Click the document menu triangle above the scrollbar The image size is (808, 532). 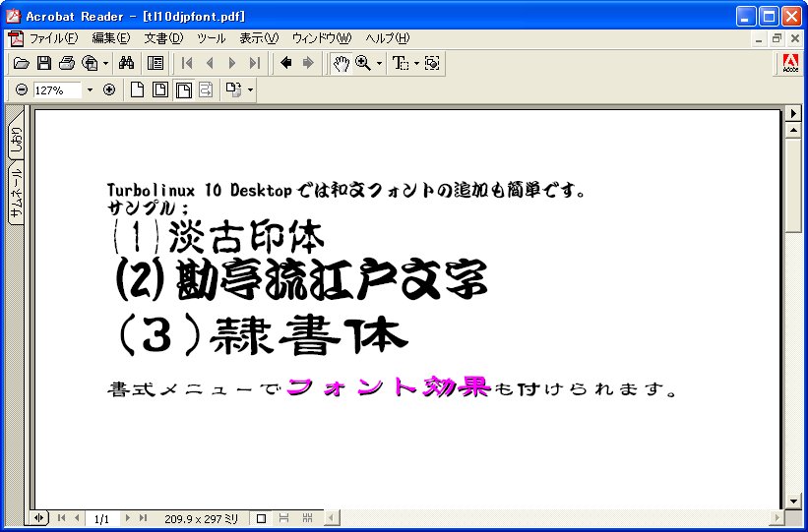793,113
